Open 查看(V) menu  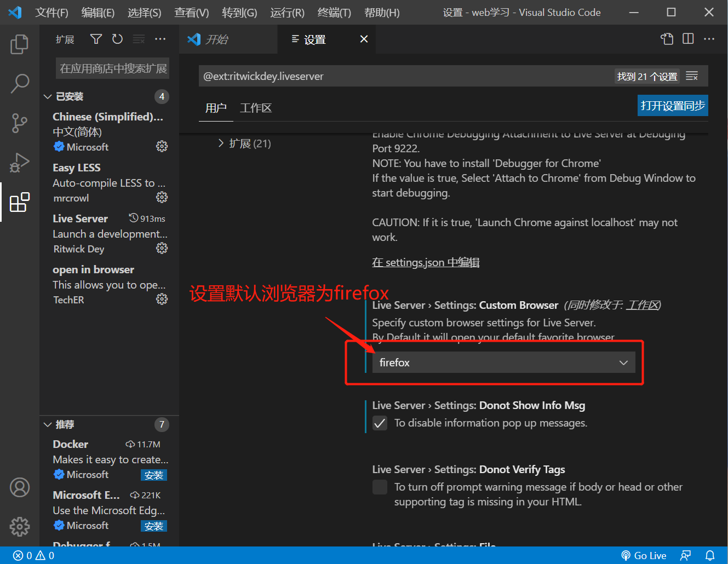tap(192, 13)
